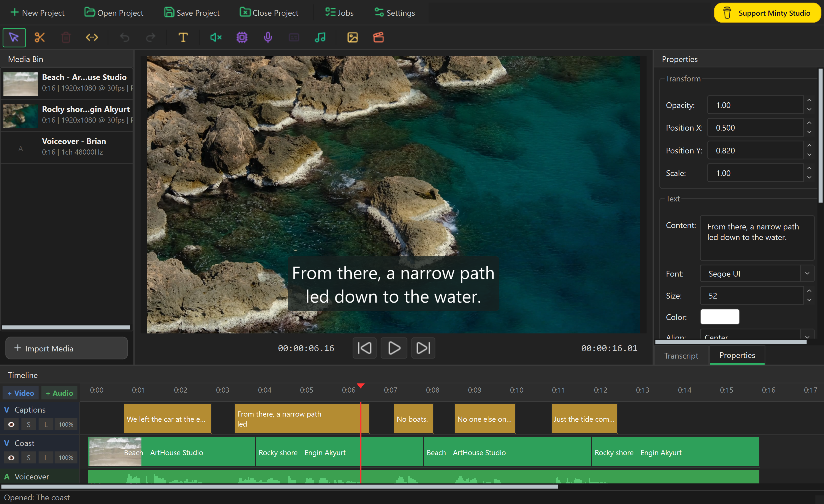This screenshot has height=504, width=824.
Task: Select Beach ArtHouse Studio media thumbnail
Action: (x=21, y=84)
